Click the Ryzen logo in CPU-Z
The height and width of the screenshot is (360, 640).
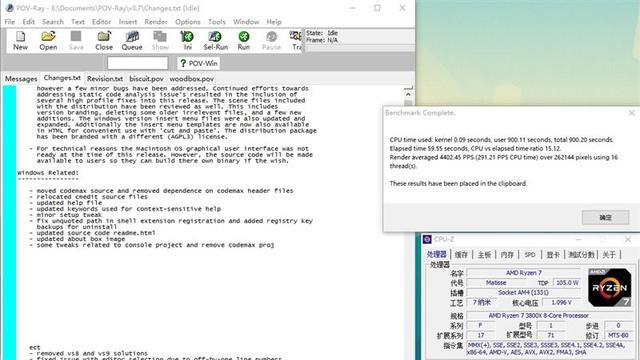pos(609,287)
